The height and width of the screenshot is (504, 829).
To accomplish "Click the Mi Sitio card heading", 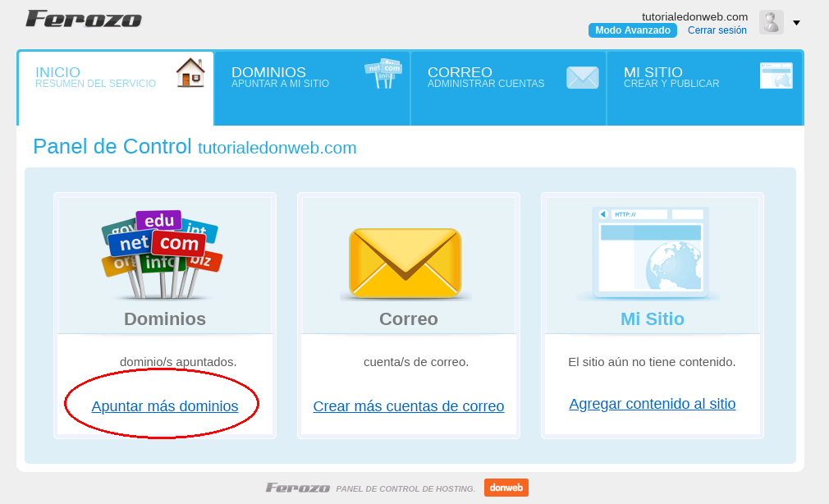I will pos(653,319).
